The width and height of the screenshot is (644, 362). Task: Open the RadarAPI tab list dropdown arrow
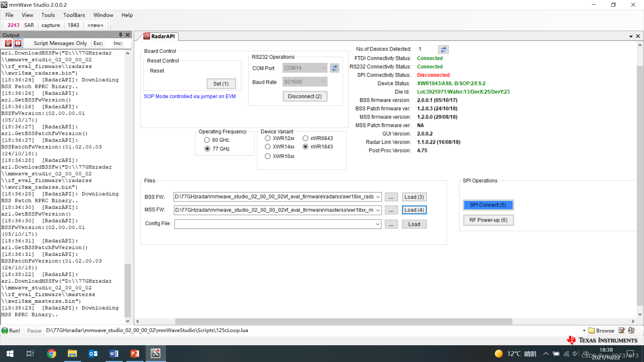(x=631, y=36)
